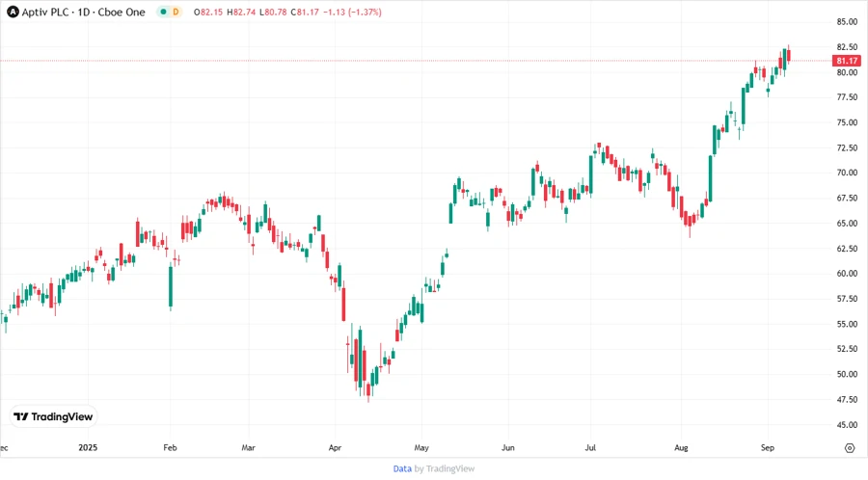Image resolution: width=868 pixels, height=480 pixels.
Task: Click the high value H82.74
Action: (241, 13)
